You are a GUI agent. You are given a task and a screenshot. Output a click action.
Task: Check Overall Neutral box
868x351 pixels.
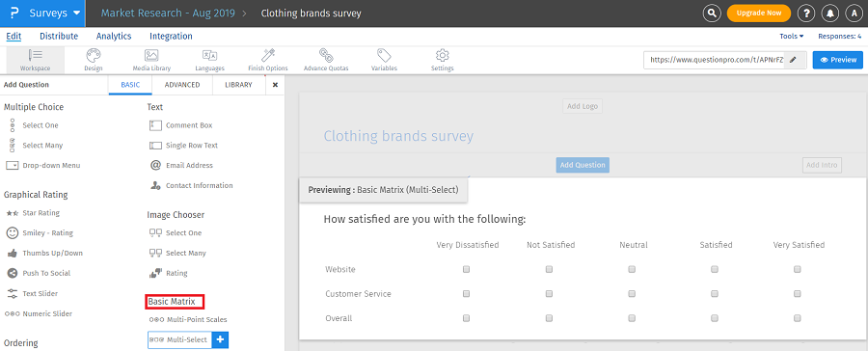[632, 318]
